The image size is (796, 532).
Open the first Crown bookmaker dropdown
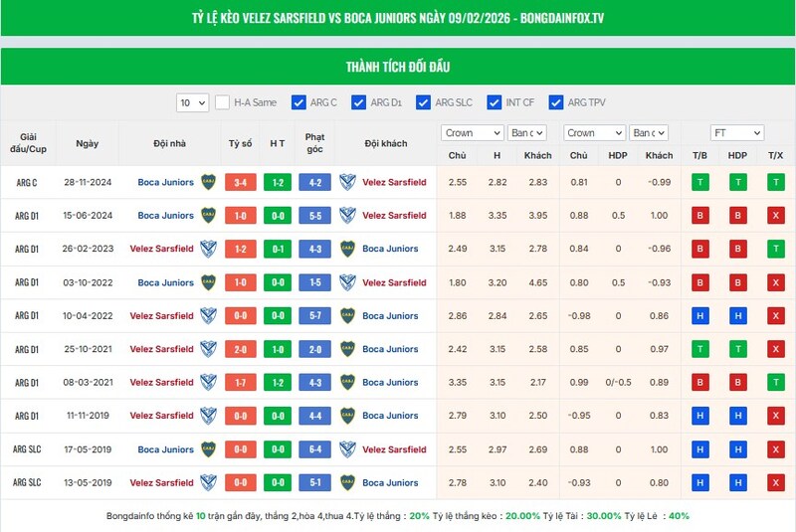[x=473, y=133]
